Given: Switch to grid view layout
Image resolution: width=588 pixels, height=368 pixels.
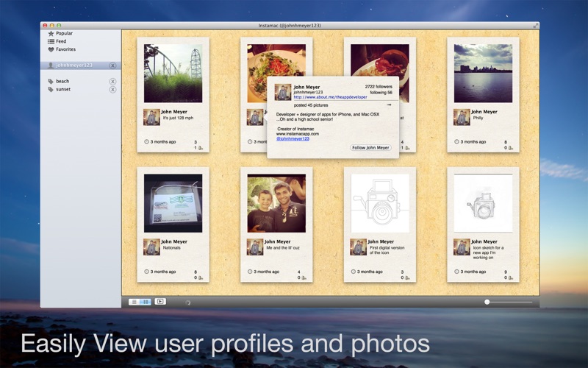Looking at the screenshot, I should coord(146,302).
